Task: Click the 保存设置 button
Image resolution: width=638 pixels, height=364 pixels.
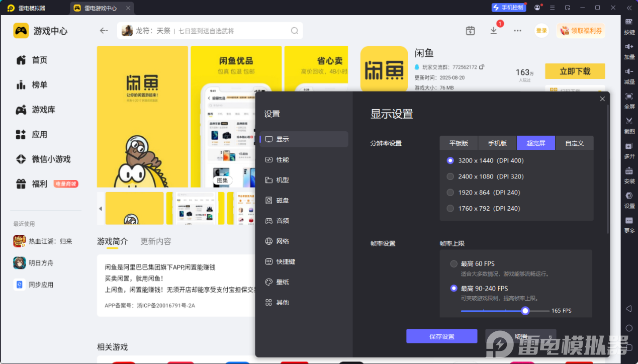Action: (x=441, y=336)
